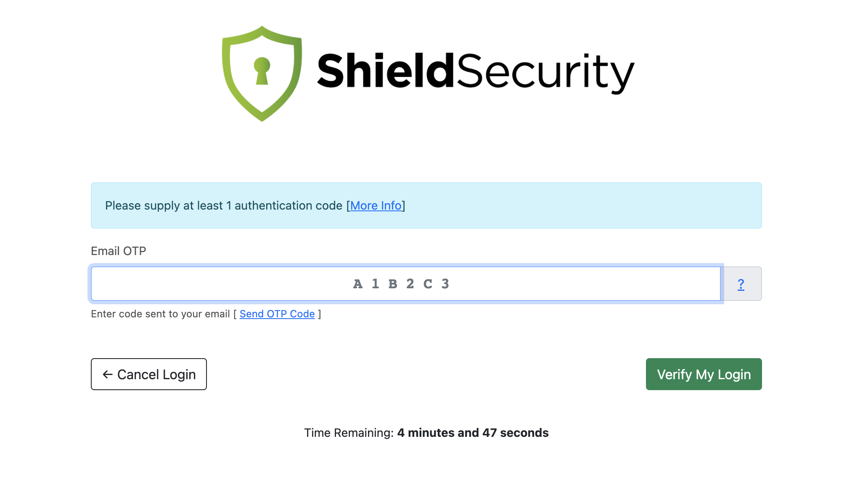The image size is (868, 484).
Task: Click the A1B2C3 placeholder text
Action: (401, 284)
